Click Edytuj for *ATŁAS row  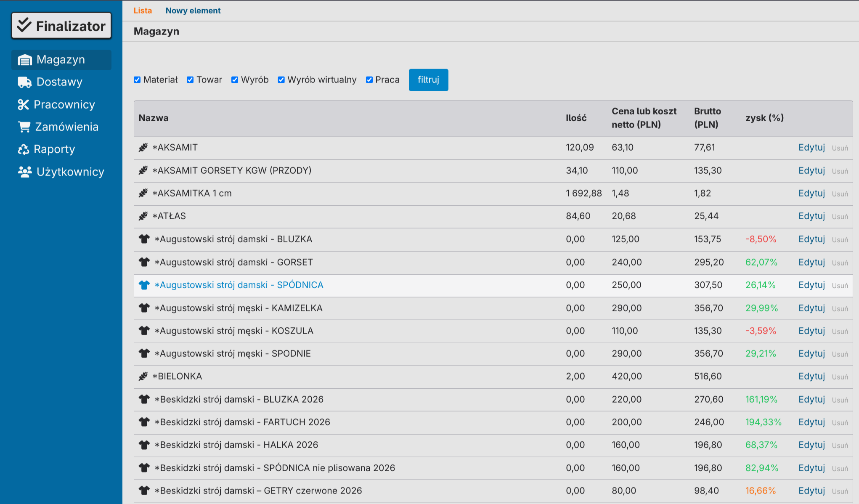click(x=811, y=216)
